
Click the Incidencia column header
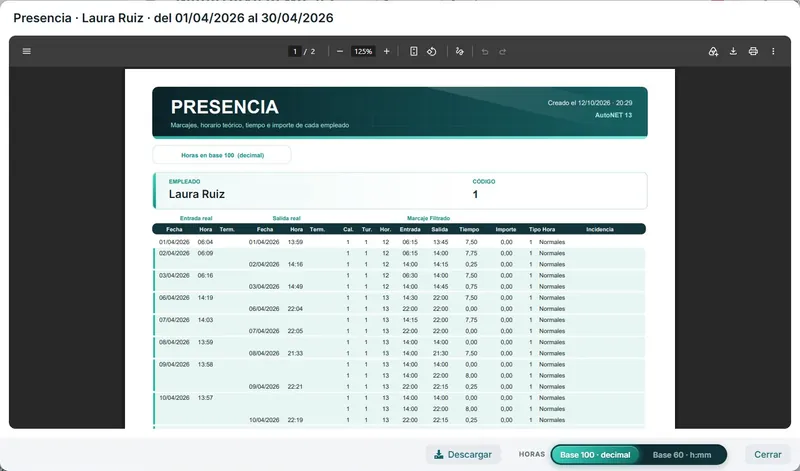pyautogui.click(x=599, y=229)
